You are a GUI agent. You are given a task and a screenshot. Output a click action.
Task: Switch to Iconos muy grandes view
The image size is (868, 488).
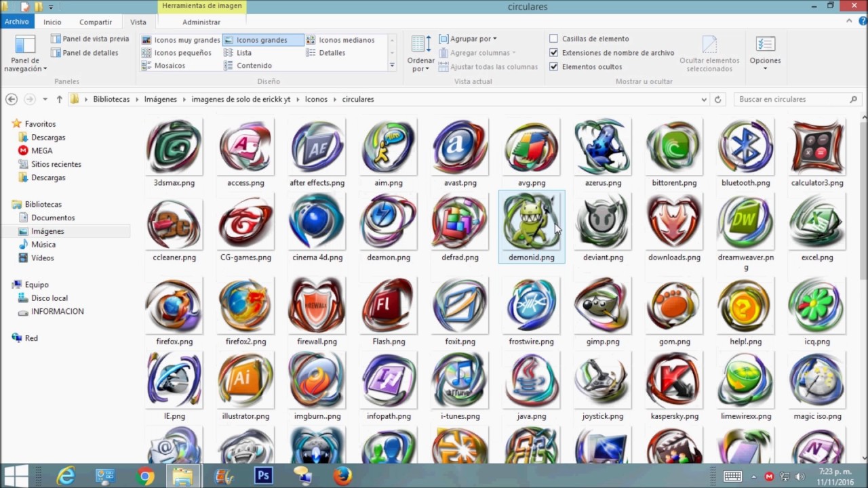[180, 40]
